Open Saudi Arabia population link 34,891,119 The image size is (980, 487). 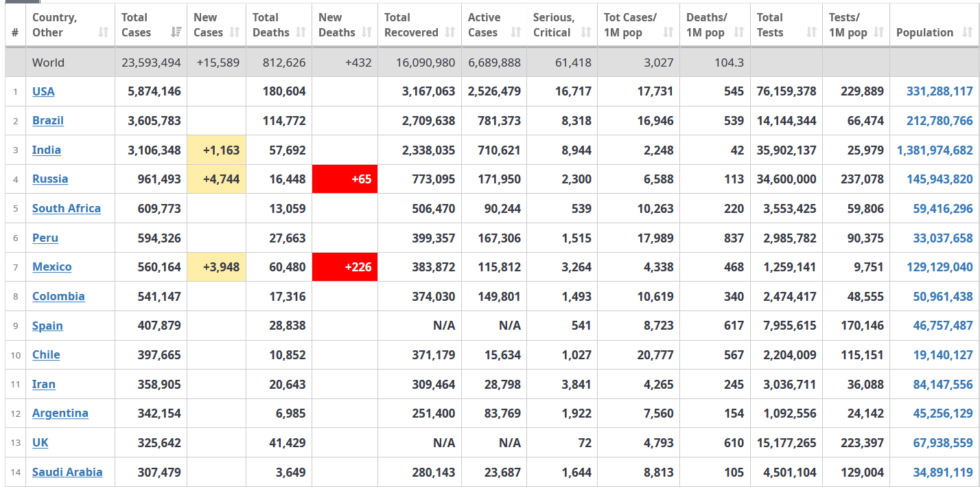(x=943, y=472)
